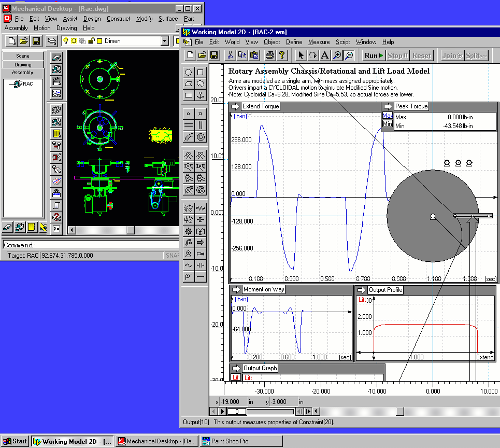
Task: Click the Copy icon in Working Model toolbar
Action: 242,55
